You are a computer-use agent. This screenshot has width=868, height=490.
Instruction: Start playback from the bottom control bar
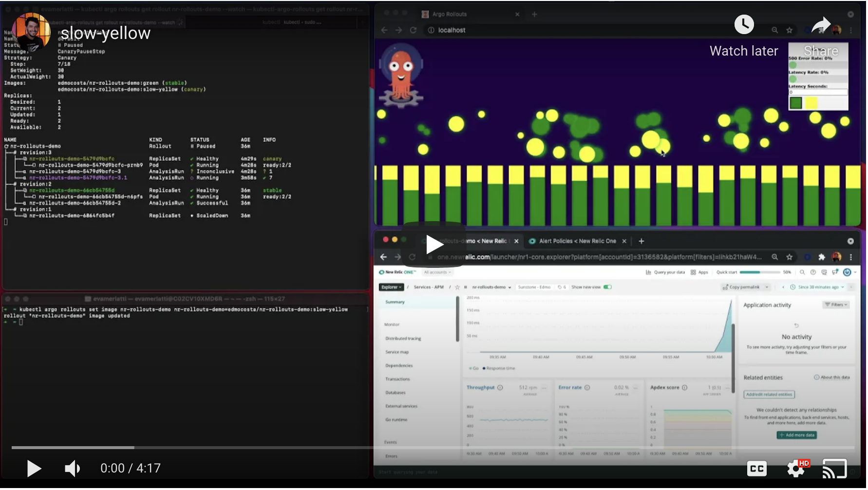(x=34, y=469)
